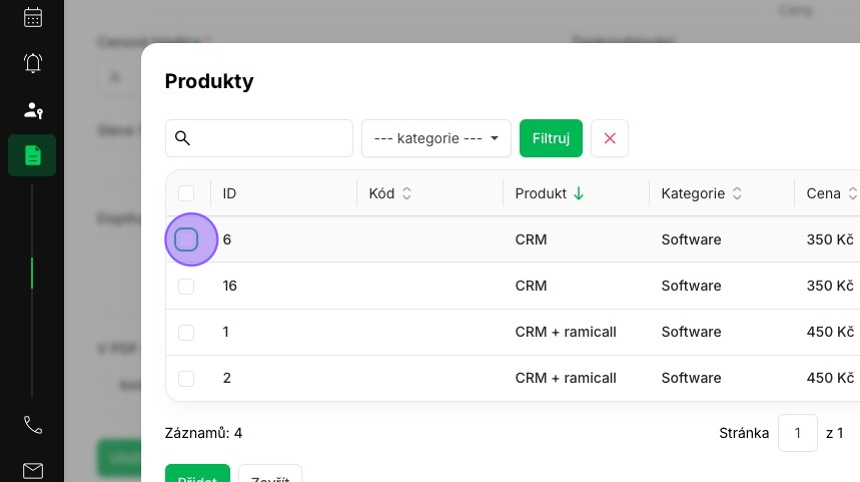
Task: Sort by the Kód column
Action: coord(390,193)
